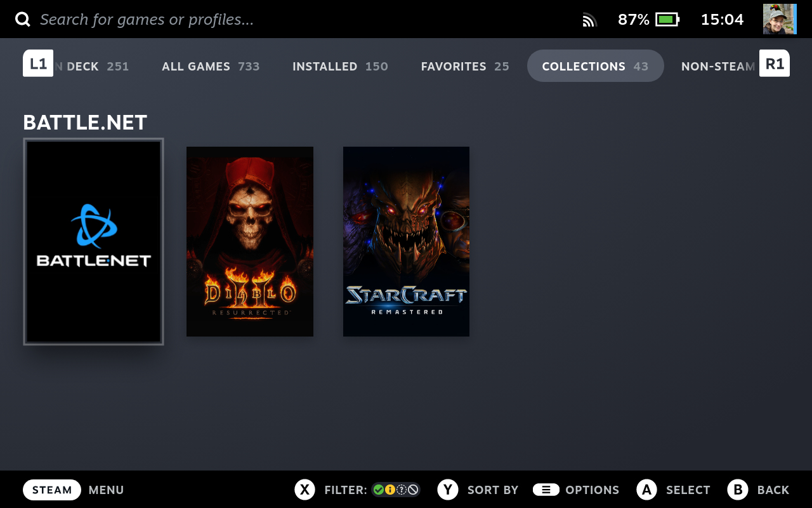
Task: Click the search magnifier icon
Action: click(x=23, y=19)
